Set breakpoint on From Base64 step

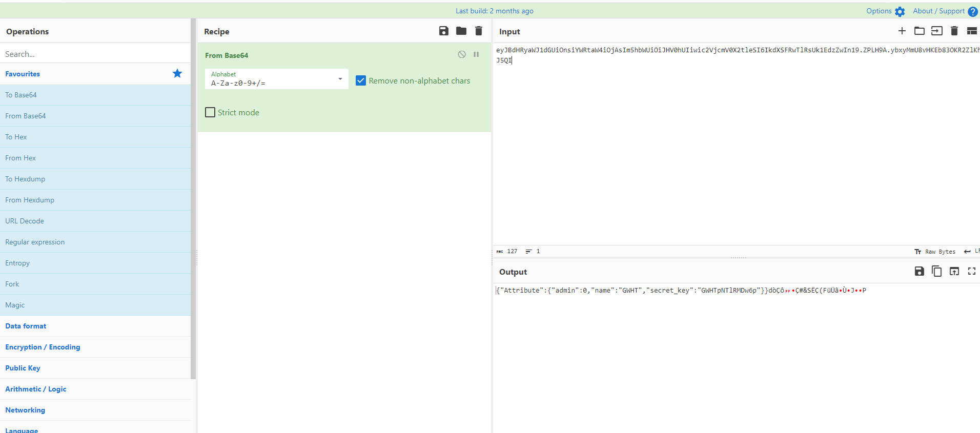tap(476, 54)
